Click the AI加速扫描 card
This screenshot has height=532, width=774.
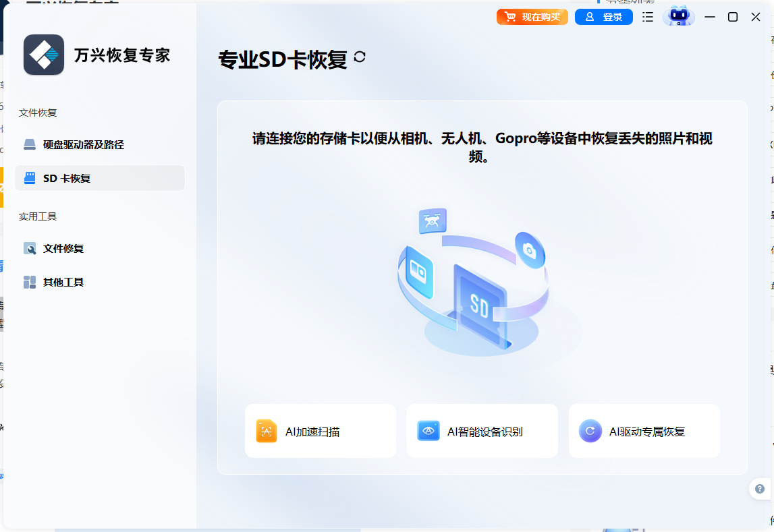tap(321, 431)
